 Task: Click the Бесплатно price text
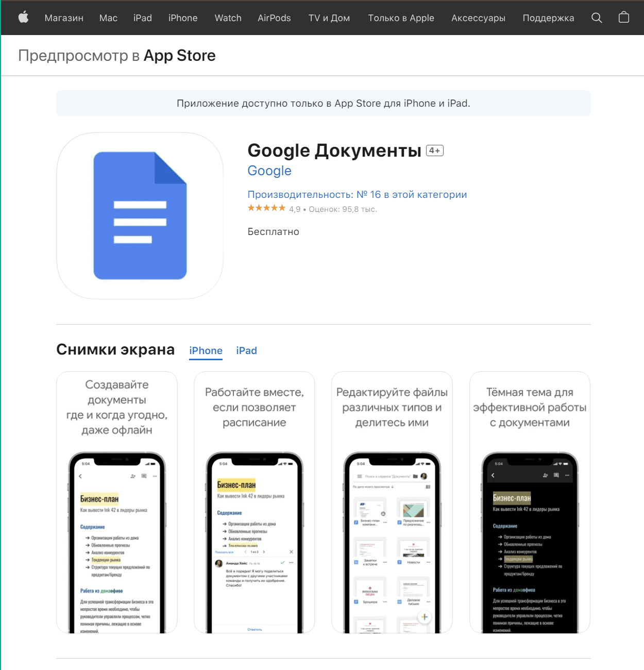tap(274, 232)
